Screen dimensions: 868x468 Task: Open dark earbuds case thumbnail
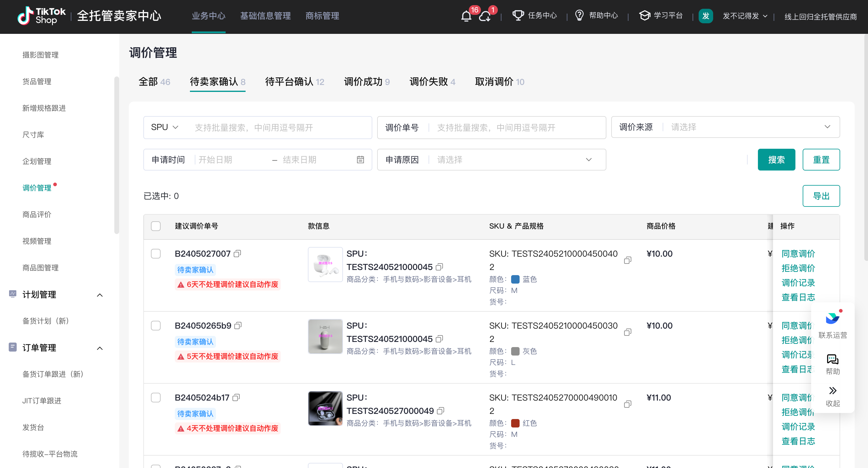325,409
